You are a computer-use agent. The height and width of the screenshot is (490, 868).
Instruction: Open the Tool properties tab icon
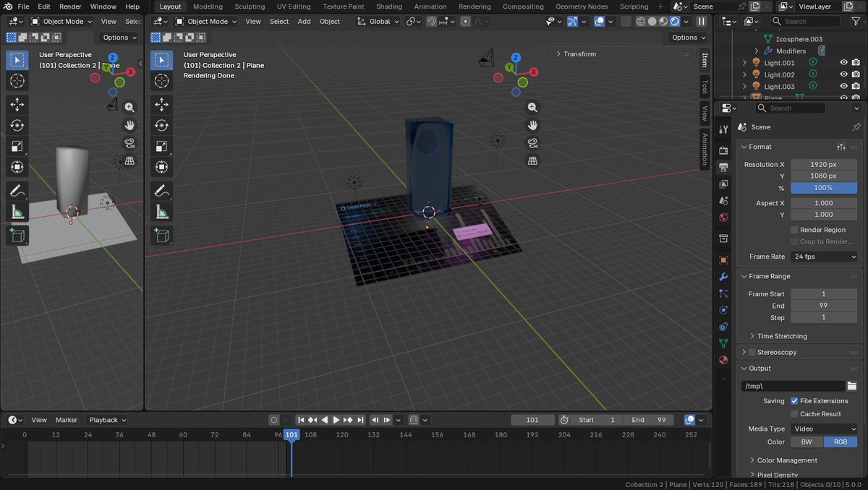click(x=723, y=129)
